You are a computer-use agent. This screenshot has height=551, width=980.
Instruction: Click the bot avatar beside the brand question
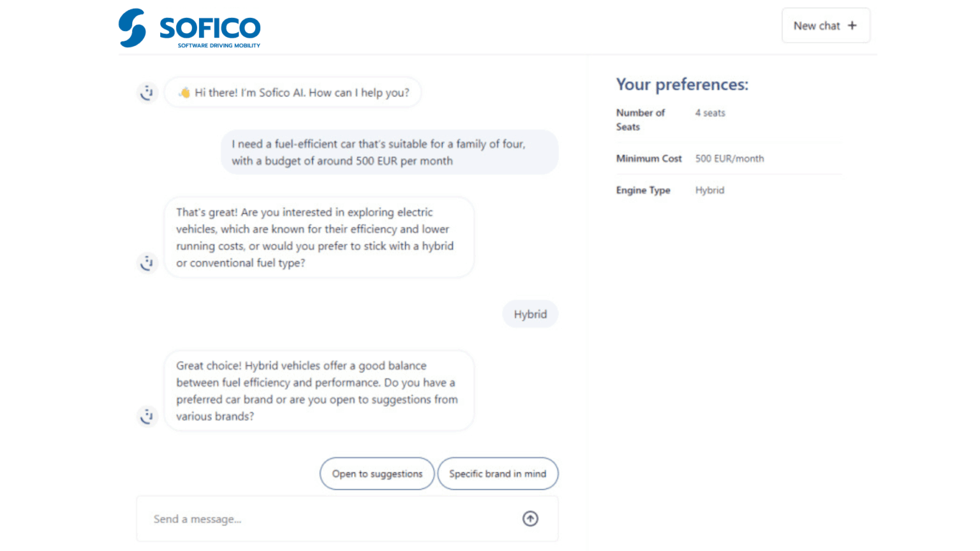(147, 416)
